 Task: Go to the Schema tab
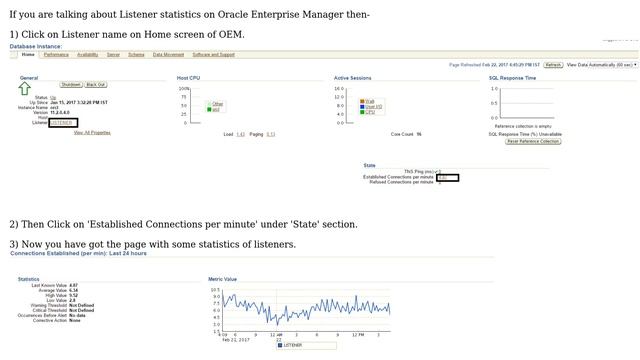[x=136, y=55]
